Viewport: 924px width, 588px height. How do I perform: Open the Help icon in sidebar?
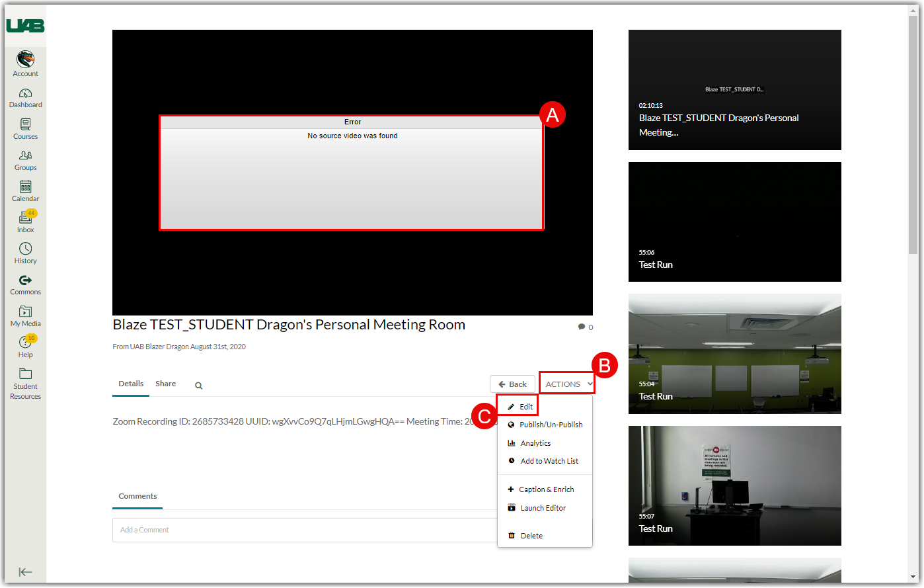(25, 347)
